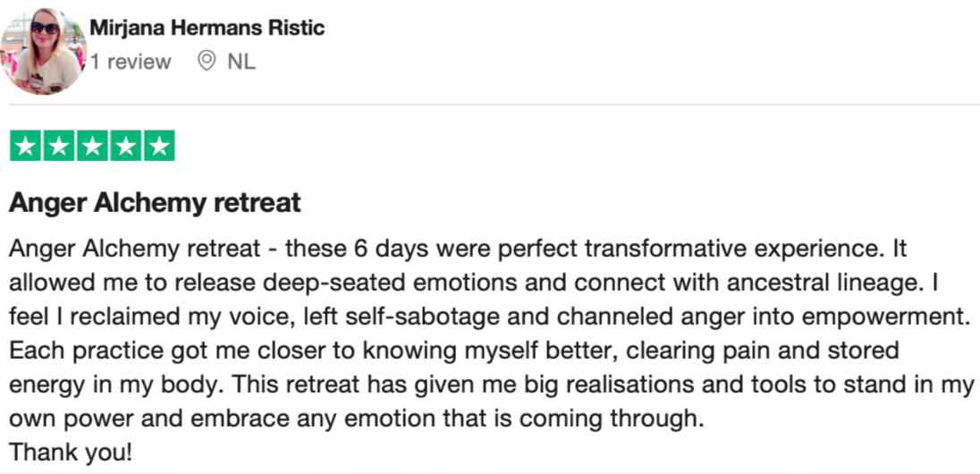980x474 pixels.
Task: Select the NL country label
Action: point(241,62)
